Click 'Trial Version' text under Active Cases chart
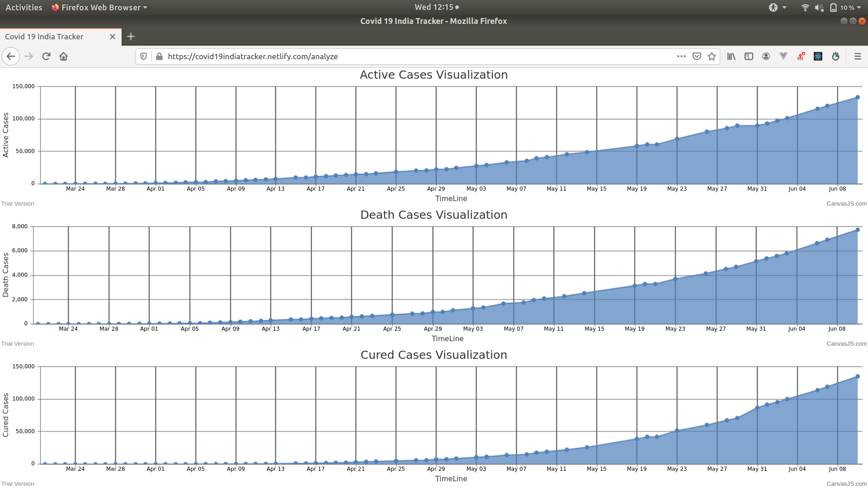Image resolution: width=868 pixels, height=488 pixels. point(18,204)
